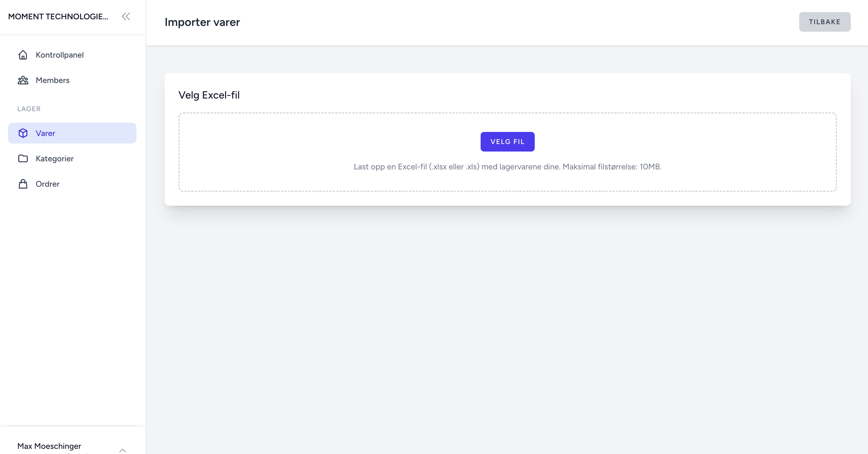Open the Max Moeschinger user profile

coord(49,446)
